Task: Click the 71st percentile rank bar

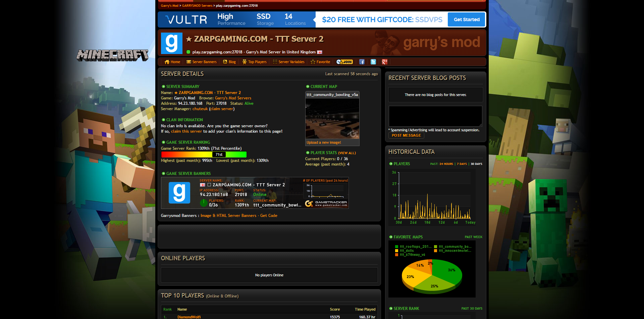Action: point(204,154)
